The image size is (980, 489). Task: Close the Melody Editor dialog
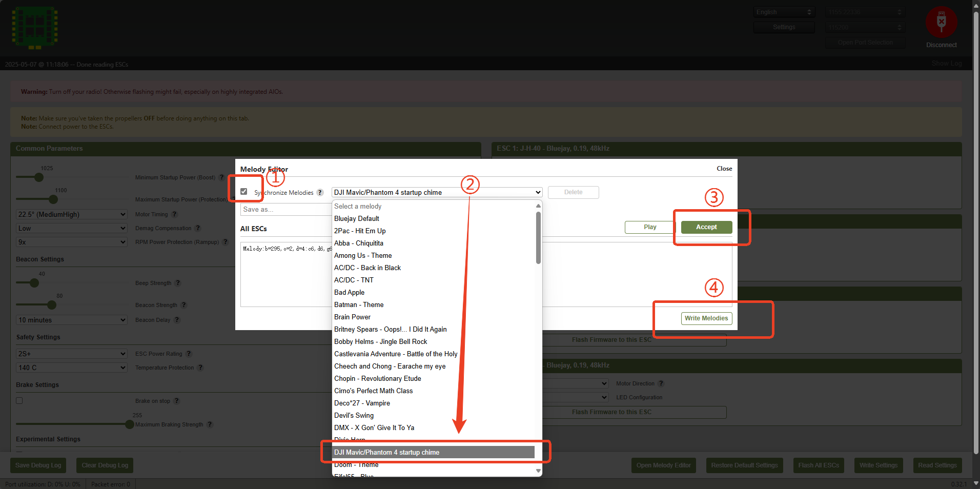tap(724, 169)
